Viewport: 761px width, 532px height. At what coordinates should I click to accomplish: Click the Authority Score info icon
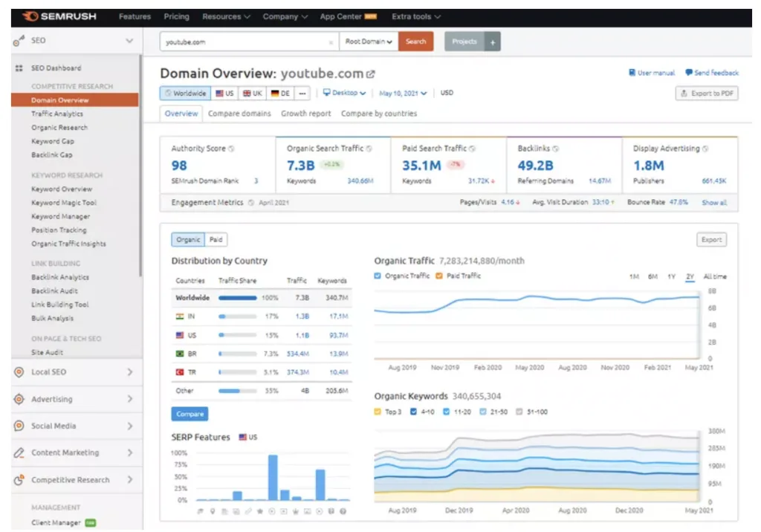[232, 149]
